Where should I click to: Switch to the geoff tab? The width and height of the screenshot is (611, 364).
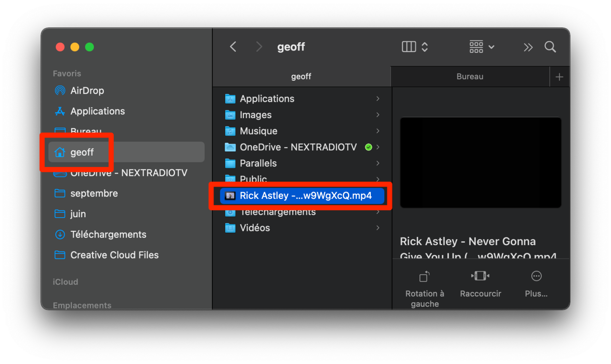pos(301,76)
